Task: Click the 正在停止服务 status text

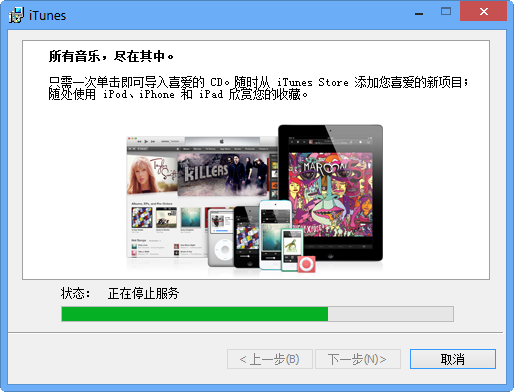Action: [143, 293]
